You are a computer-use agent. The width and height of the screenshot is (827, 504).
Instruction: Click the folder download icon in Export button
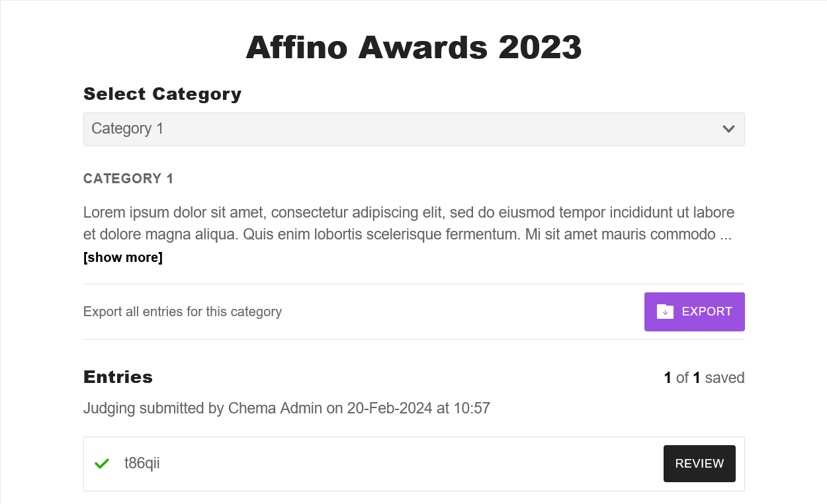coord(665,312)
